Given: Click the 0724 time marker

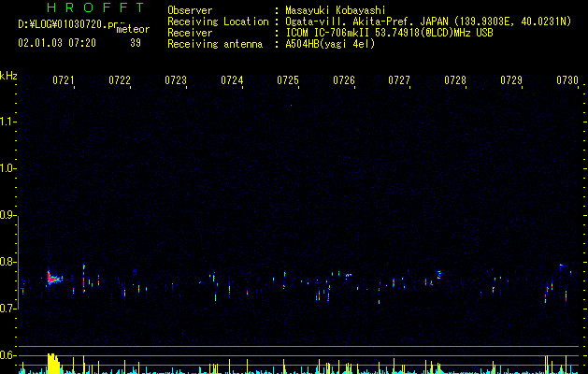Looking at the screenshot, I should [232, 80].
